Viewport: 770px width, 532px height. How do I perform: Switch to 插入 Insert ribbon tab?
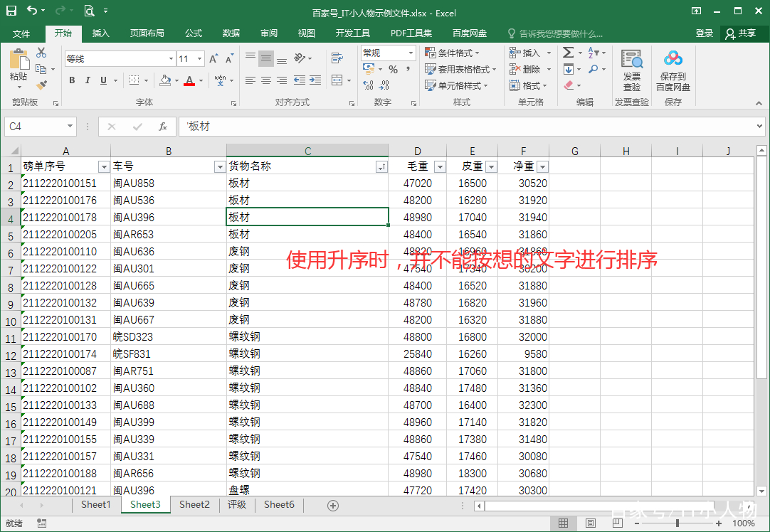tap(100, 33)
